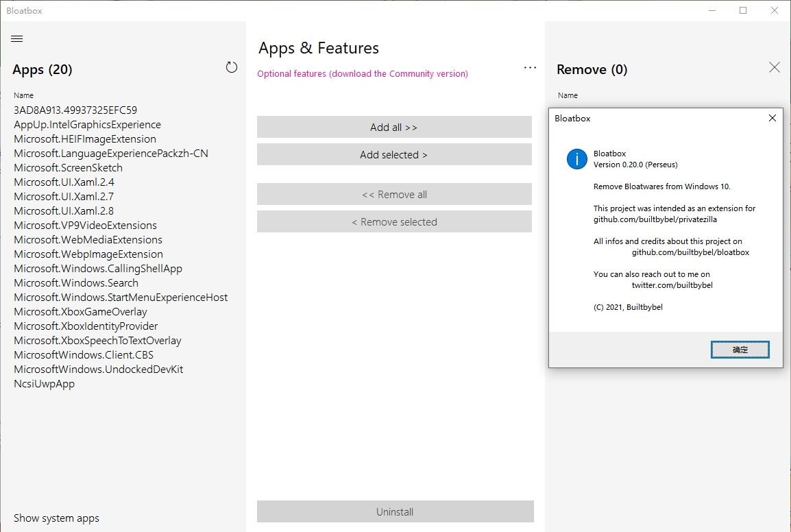Close the Remove panel with X
This screenshot has width=791, height=532.
[x=775, y=67]
